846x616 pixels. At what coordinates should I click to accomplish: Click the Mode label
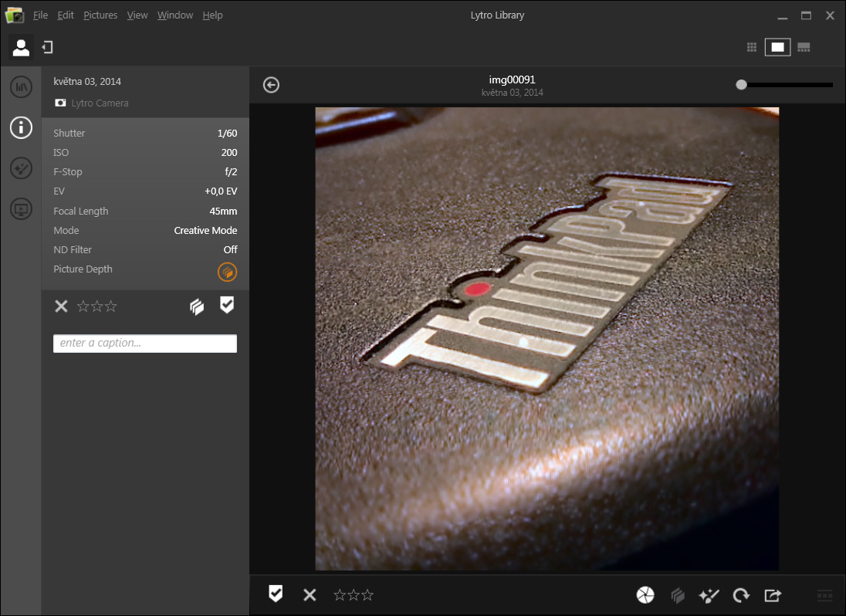[66, 230]
